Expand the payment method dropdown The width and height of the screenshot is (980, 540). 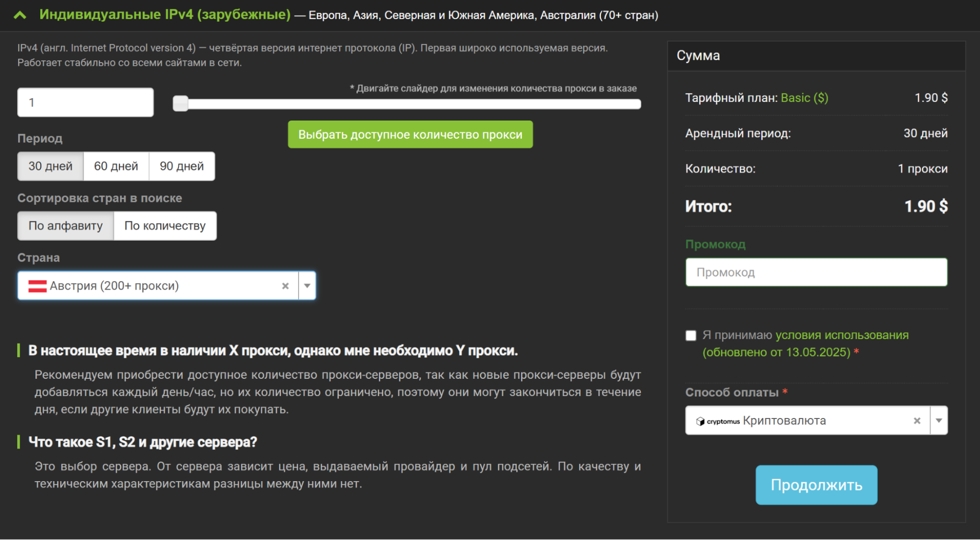[x=939, y=420]
